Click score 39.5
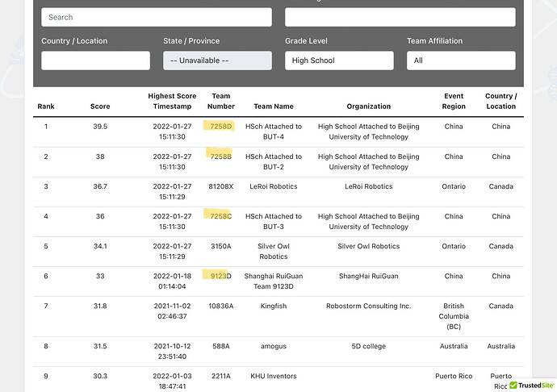557x392 pixels. coord(100,127)
